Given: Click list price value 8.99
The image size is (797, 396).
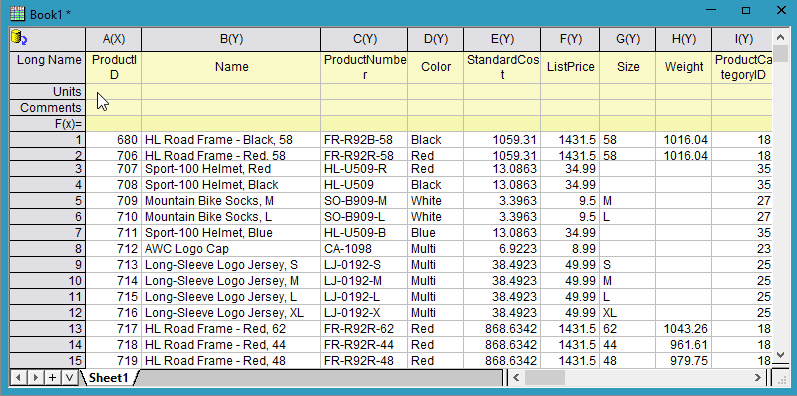Looking at the screenshot, I should 570,249.
